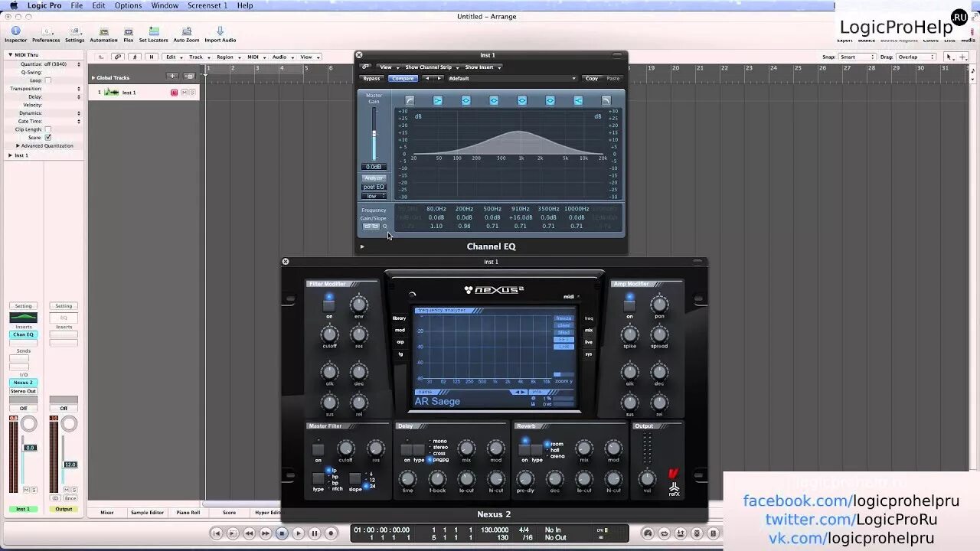Mute the Inst 1 track header

click(184, 93)
